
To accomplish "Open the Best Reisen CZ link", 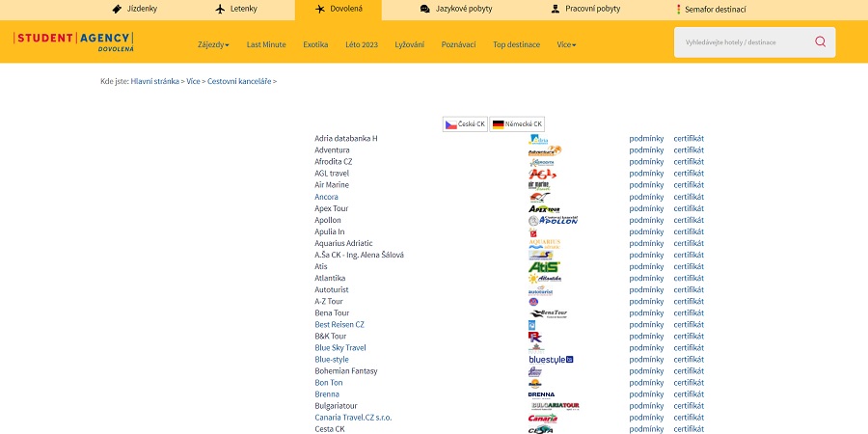I will pyautogui.click(x=339, y=325).
